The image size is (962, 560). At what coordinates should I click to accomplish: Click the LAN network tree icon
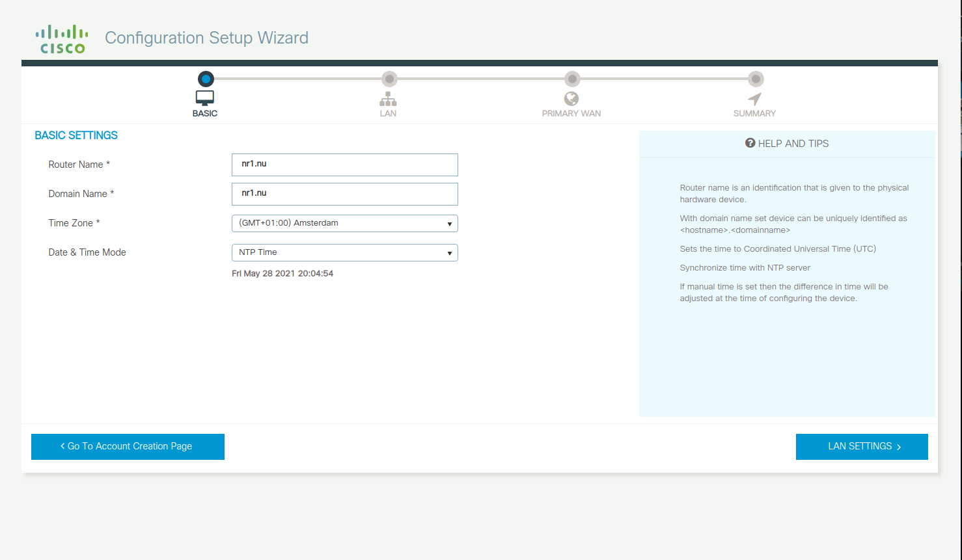[x=388, y=99]
